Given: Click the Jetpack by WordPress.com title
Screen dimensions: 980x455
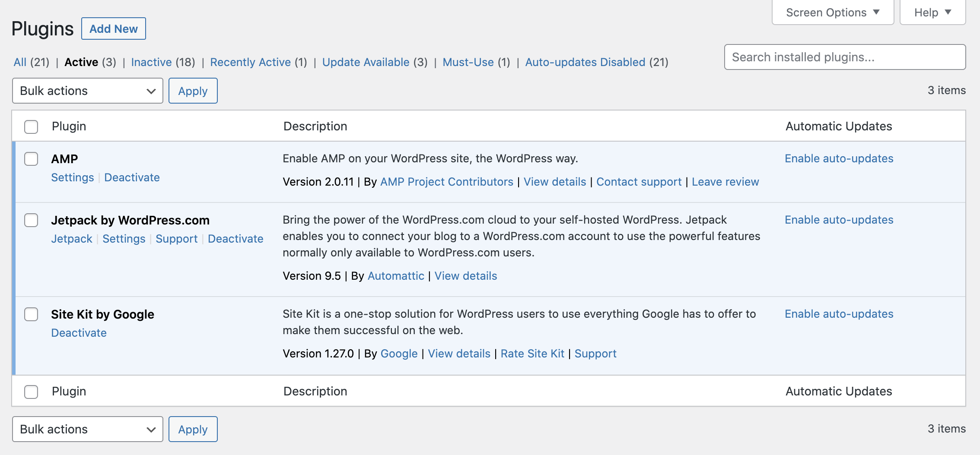Looking at the screenshot, I should pos(130,220).
